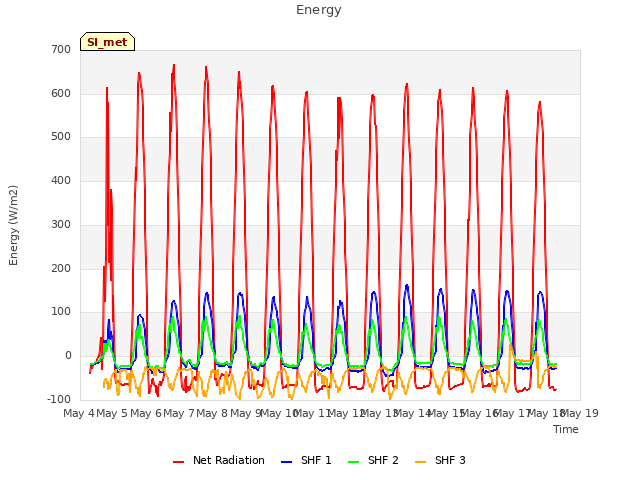The image size is (640, 480).
Task: Click the Energy chart title
Action: (x=319, y=10)
